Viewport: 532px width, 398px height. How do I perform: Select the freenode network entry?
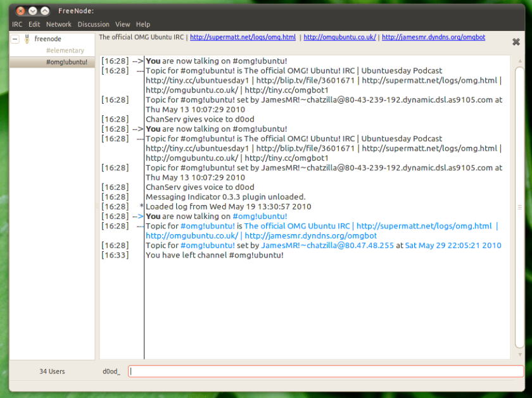click(x=48, y=39)
